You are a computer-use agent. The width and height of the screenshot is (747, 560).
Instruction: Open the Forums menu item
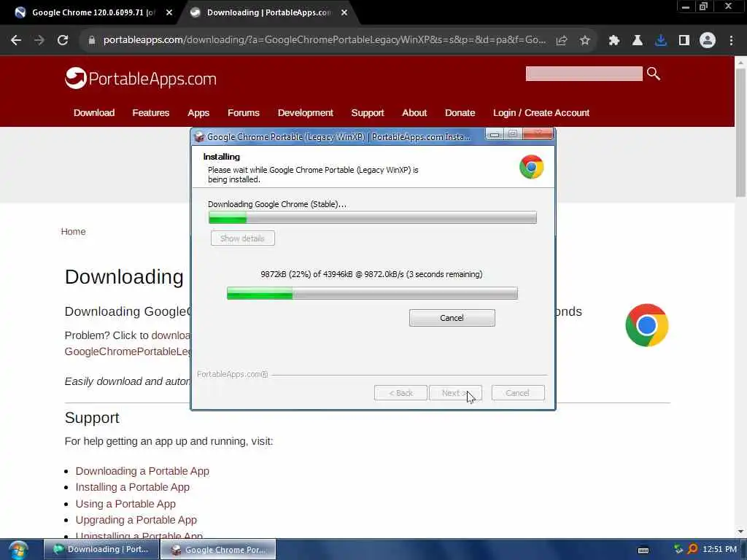[x=244, y=113]
